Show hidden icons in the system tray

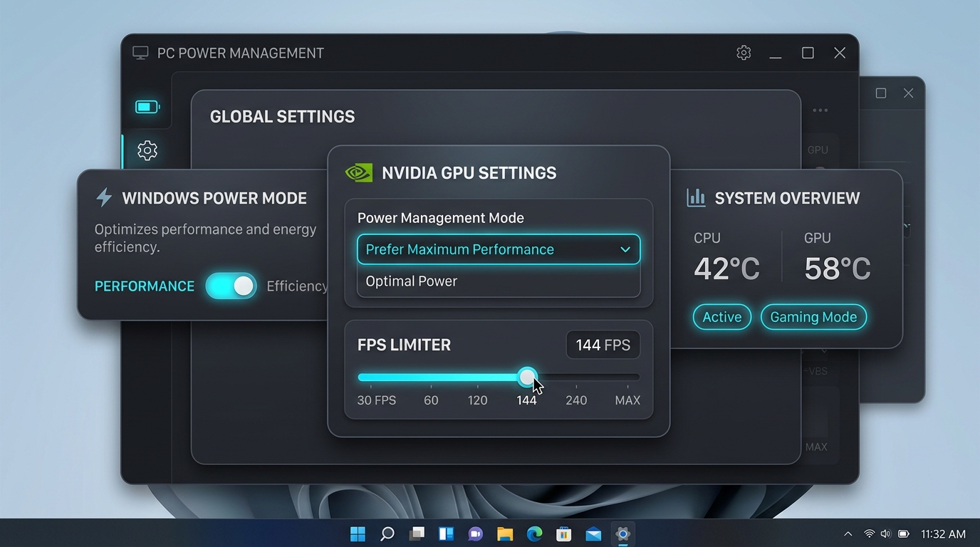(848, 533)
